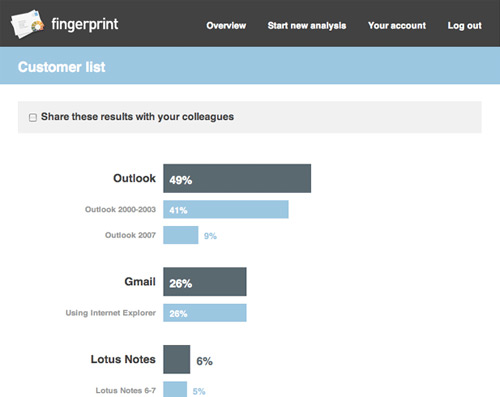Click the Lotus Notes 6-7 bar
The image size is (500, 397).
coord(175,389)
